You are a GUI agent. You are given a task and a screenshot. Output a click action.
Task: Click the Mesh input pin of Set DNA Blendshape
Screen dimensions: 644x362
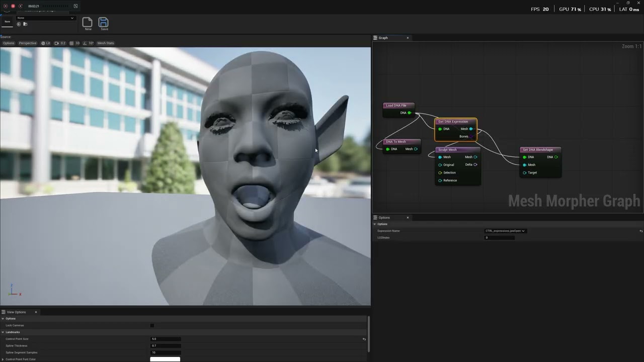(525, 165)
